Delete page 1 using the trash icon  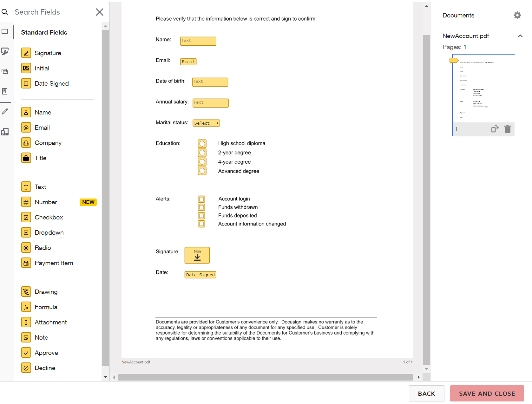(508, 129)
